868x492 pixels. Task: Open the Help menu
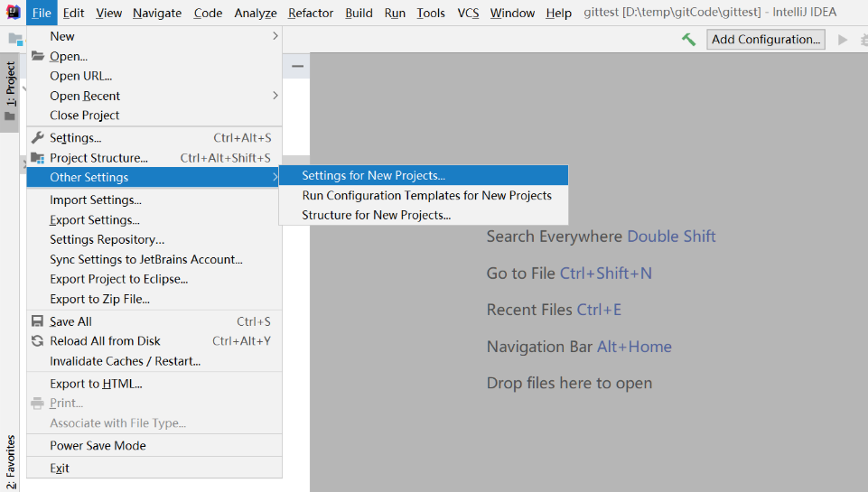tap(558, 13)
